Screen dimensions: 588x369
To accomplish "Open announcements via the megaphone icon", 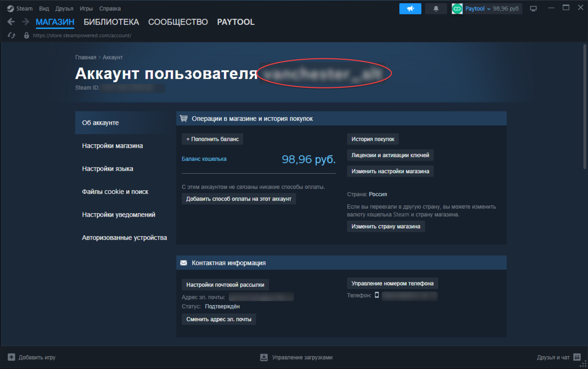I will pyautogui.click(x=410, y=8).
